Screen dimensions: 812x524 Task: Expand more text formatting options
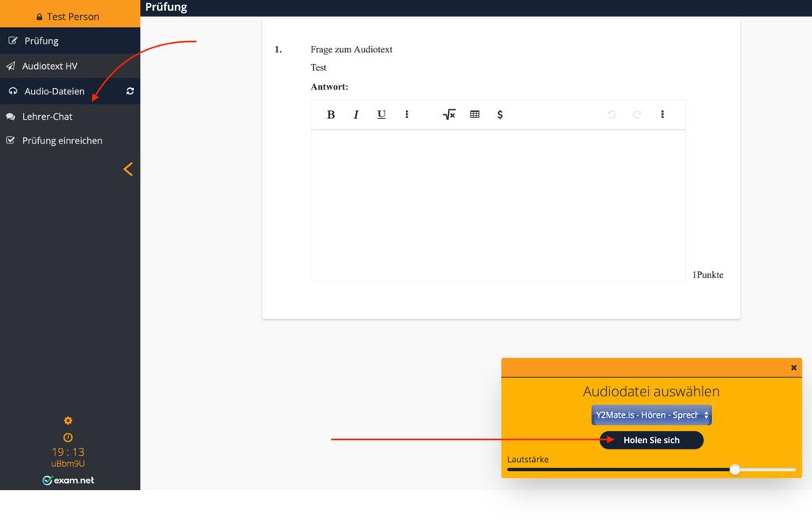[407, 115]
